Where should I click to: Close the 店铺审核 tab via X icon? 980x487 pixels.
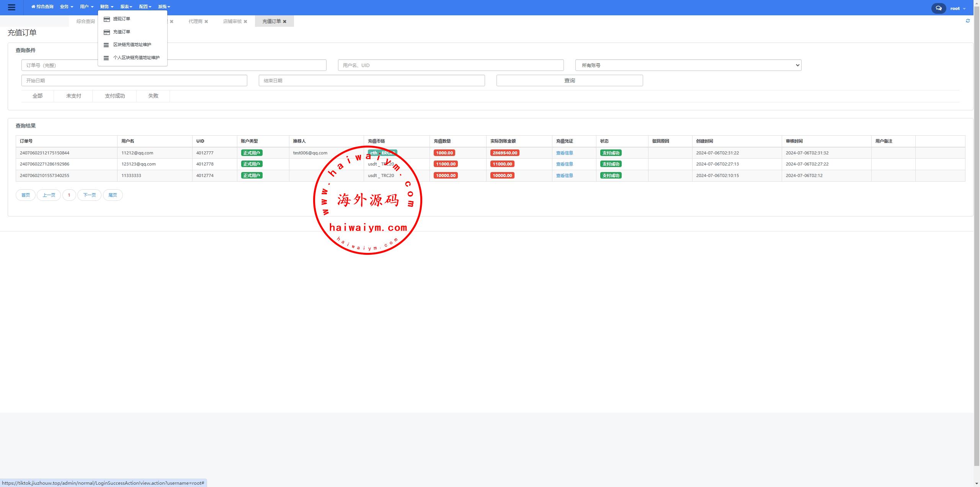click(245, 21)
